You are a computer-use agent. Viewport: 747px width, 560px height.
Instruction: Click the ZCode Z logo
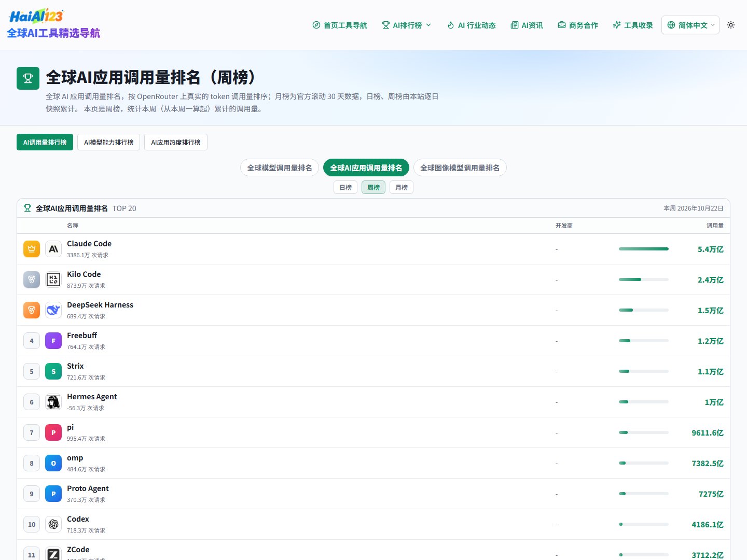click(53, 554)
